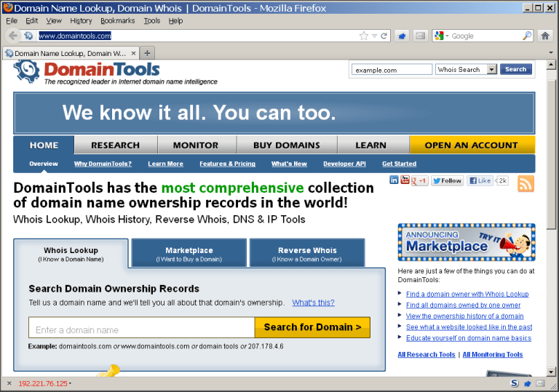Open Find a domain owner with Whois Lookup
The height and width of the screenshot is (392, 559).
click(467, 294)
